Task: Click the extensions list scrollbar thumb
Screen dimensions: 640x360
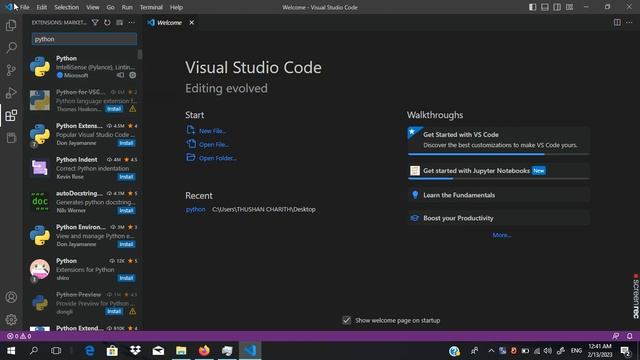Action: point(140,55)
